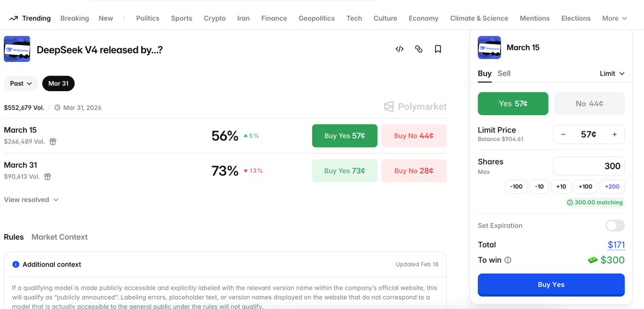Image resolution: width=644 pixels, height=309 pixels.
Task: Select the No 44¢ outcome option
Action: 589,104
